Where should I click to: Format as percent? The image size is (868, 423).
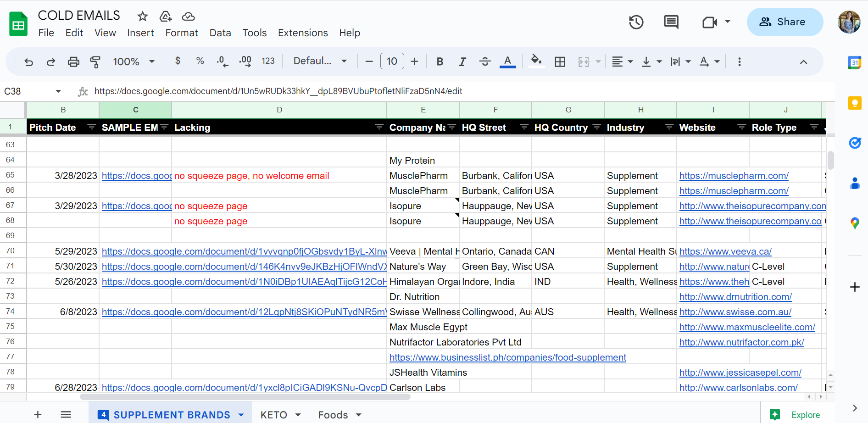click(x=200, y=61)
